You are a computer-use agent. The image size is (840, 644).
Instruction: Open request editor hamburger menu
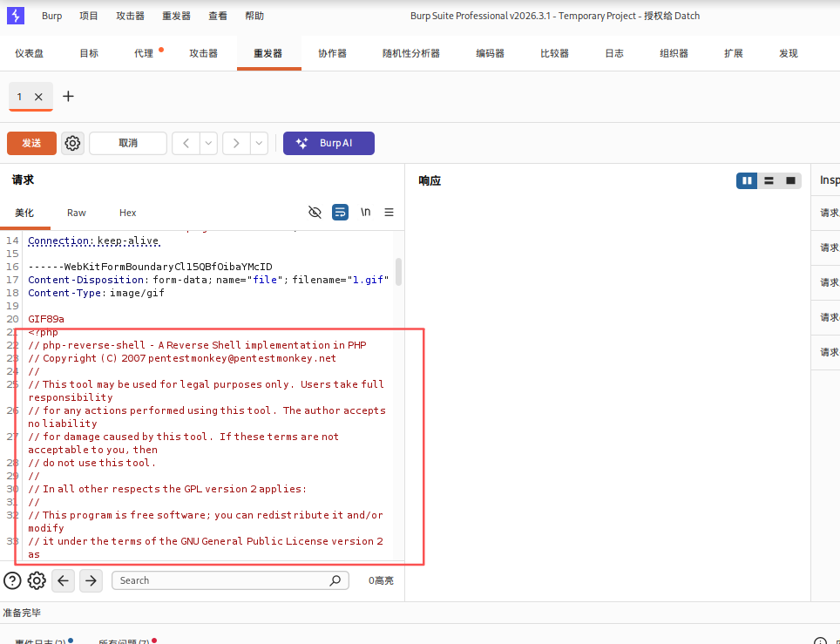[389, 212]
